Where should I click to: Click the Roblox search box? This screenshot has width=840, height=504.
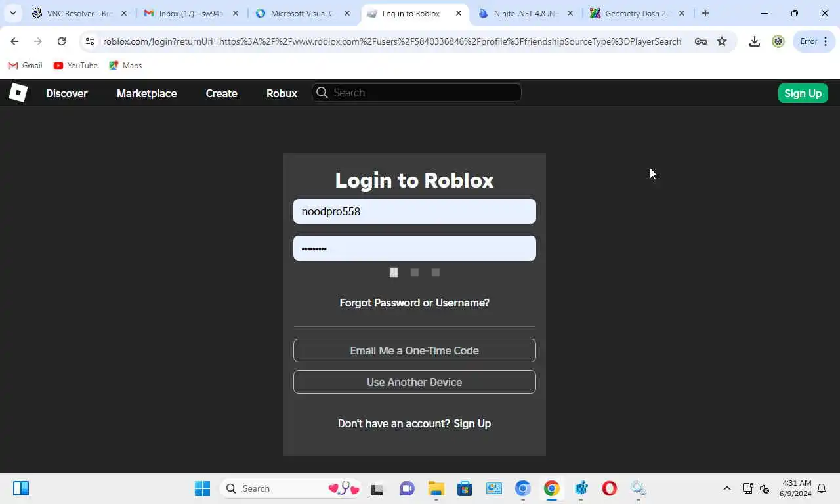click(417, 93)
